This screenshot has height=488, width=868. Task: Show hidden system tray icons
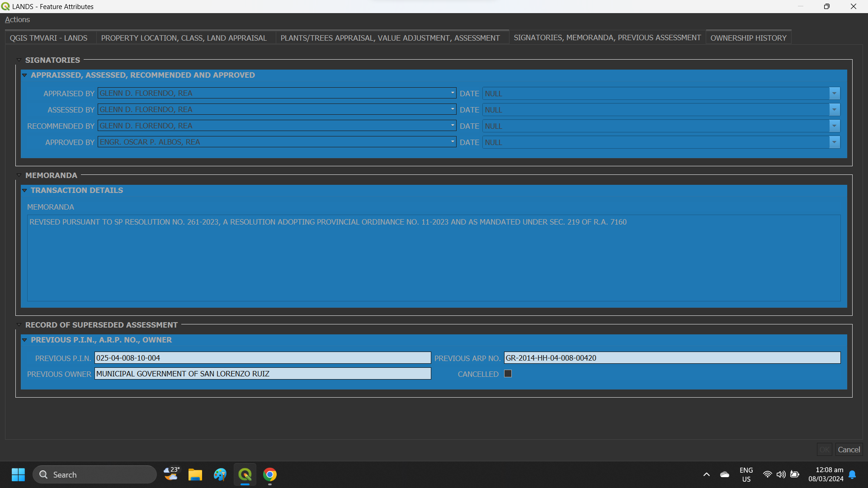[x=706, y=474]
